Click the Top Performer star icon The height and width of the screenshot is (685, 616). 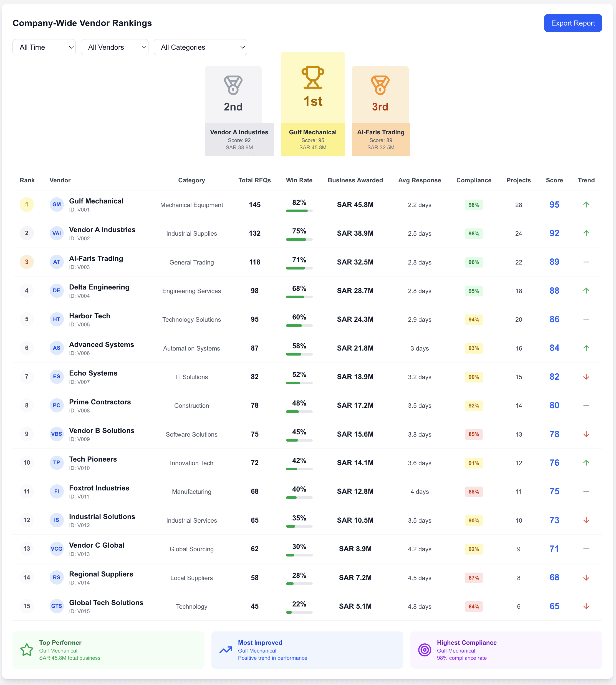point(27,650)
